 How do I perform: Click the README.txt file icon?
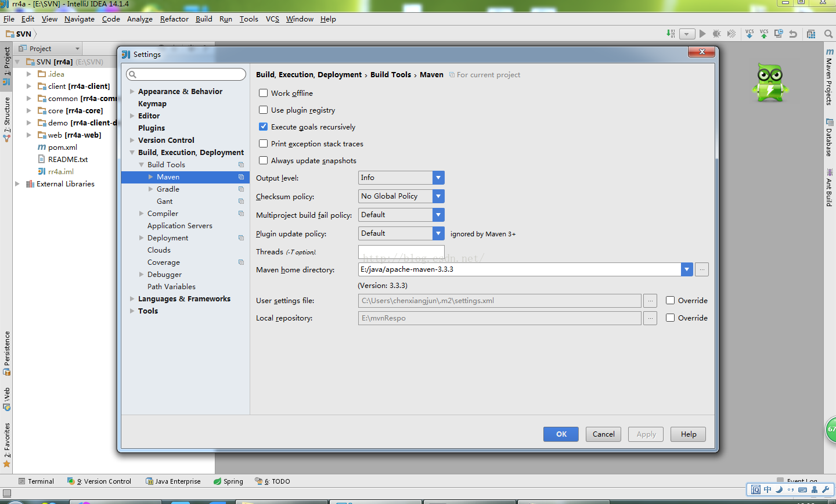point(42,159)
